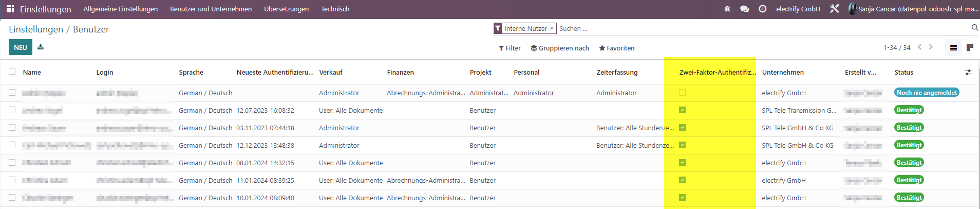This screenshot has width=980, height=209.
Task: Remove the Interne Nutzer filter tag
Action: [x=552, y=28]
